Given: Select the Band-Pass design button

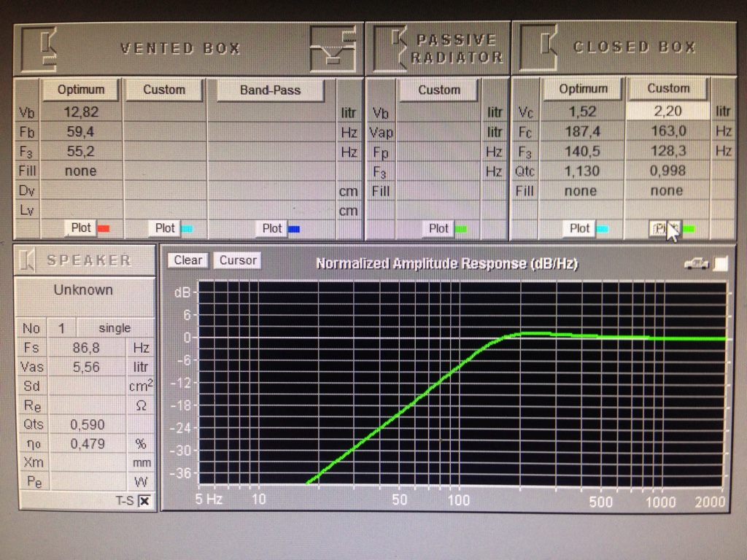Looking at the screenshot, I should tap(270, 90).
